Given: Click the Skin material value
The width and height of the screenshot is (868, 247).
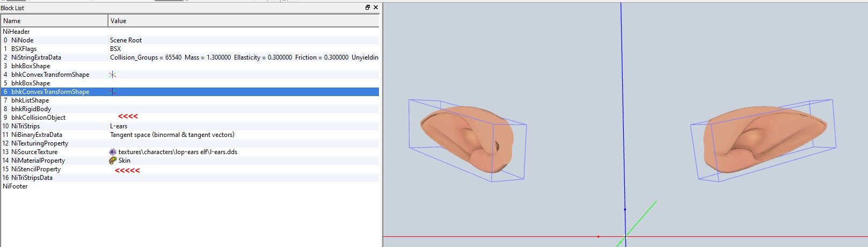Looking at the screenshot, I should coord(125,161).
